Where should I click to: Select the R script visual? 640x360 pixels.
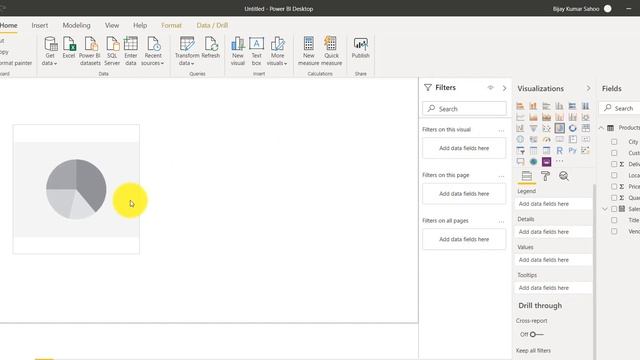[559, 151]
